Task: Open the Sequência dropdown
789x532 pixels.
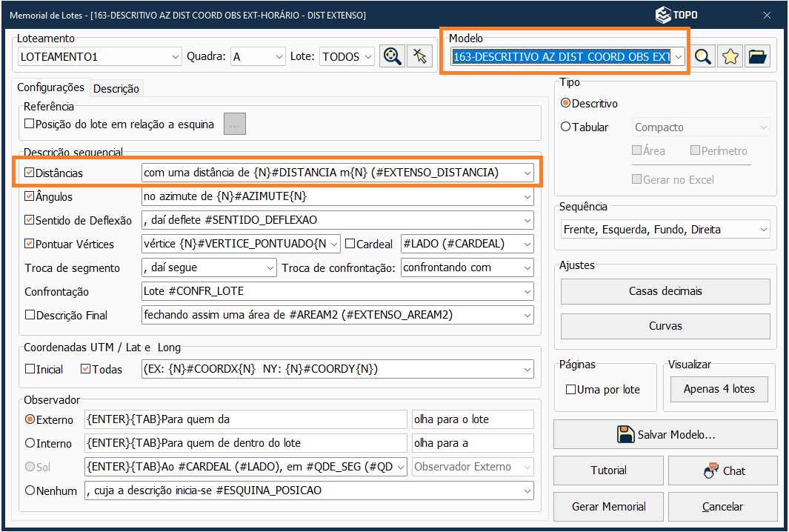Action: [762, 230]
